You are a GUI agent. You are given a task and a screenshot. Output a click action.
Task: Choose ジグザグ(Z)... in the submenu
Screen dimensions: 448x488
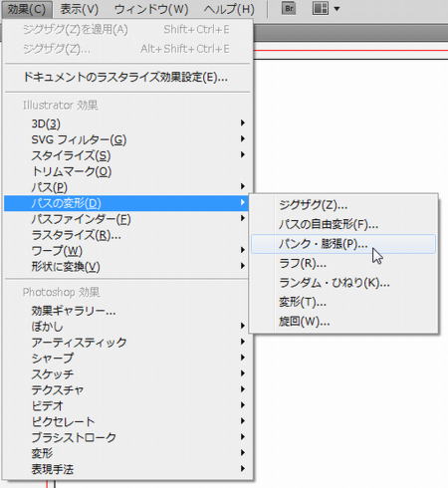click(x=343, y=205)
